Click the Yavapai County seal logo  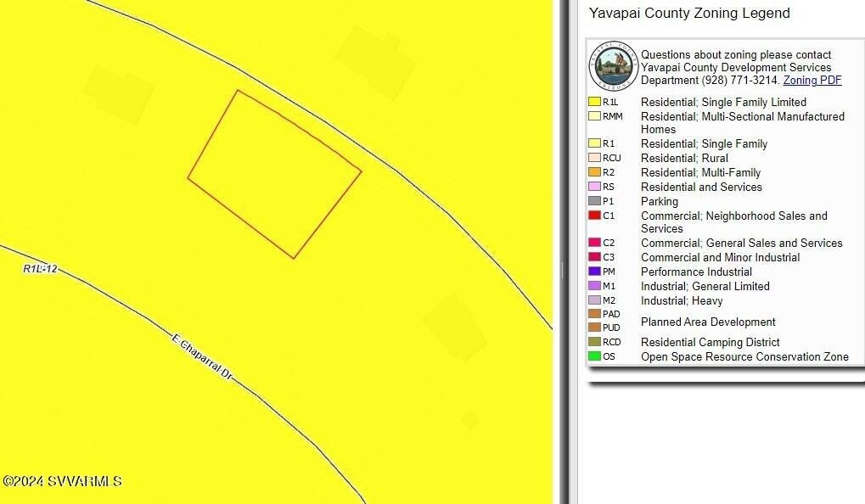[x=613, y=66]
